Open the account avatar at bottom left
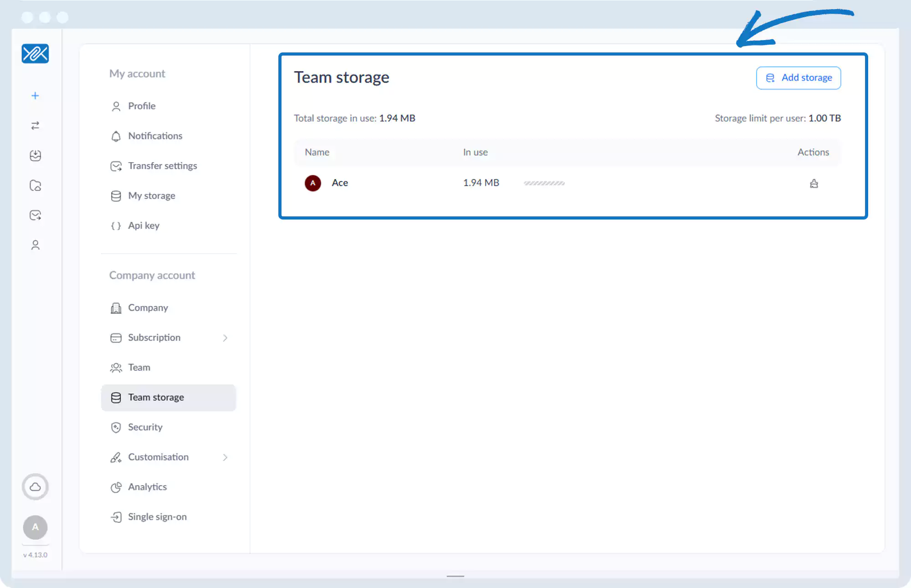 point(35,527)
